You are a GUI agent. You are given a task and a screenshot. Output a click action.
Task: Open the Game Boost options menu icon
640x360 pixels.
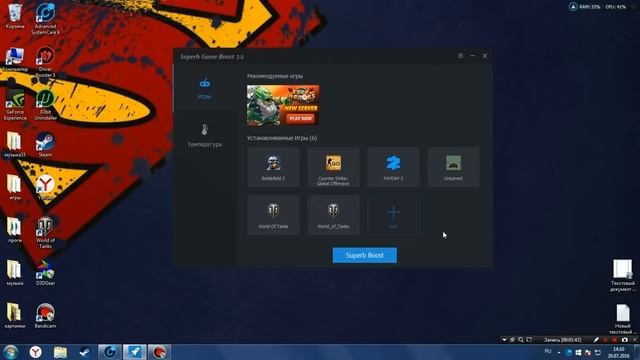coord(460,56)
